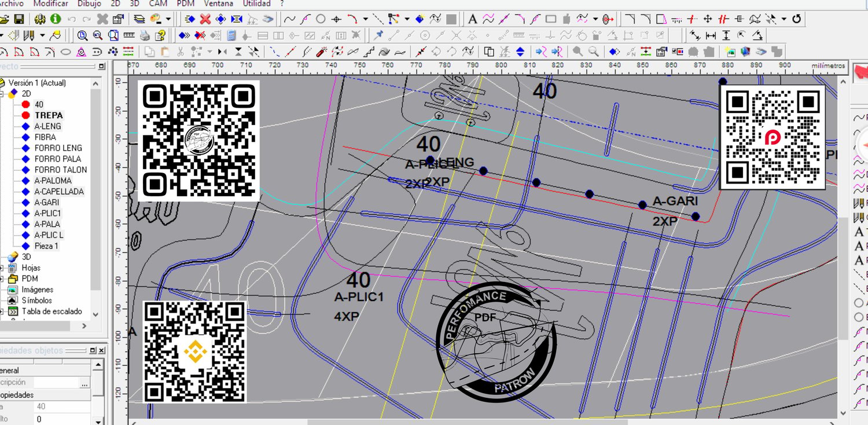Click the horizontal dimension measure icon
Image resolution: width=868 pixels, height=425 pixels.
pos(711,35)
